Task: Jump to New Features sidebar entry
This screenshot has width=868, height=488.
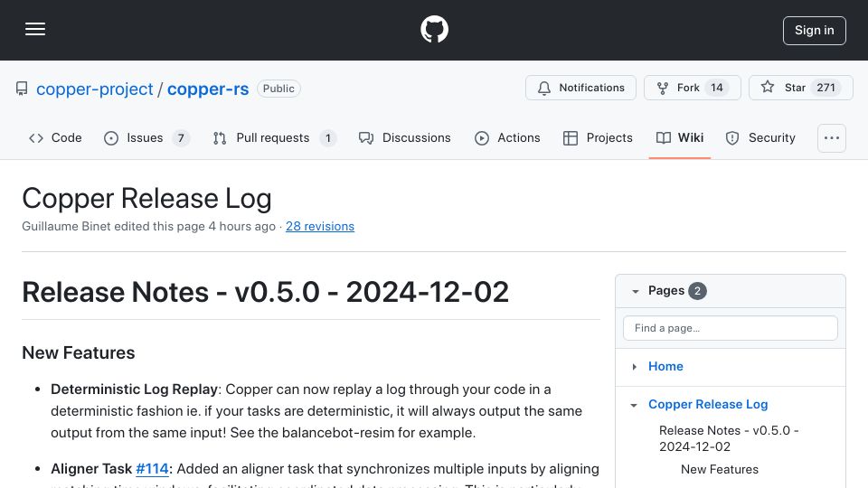Action: [x=719, y=469]
